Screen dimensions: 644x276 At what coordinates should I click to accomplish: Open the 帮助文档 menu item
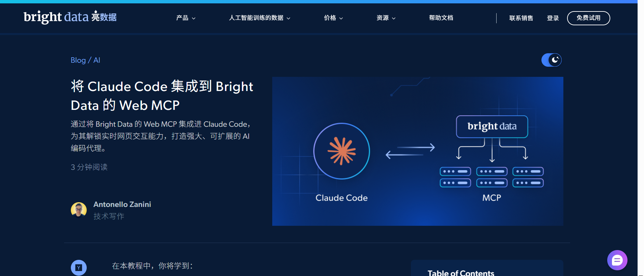pyautogui.click(x=441, y=18)
